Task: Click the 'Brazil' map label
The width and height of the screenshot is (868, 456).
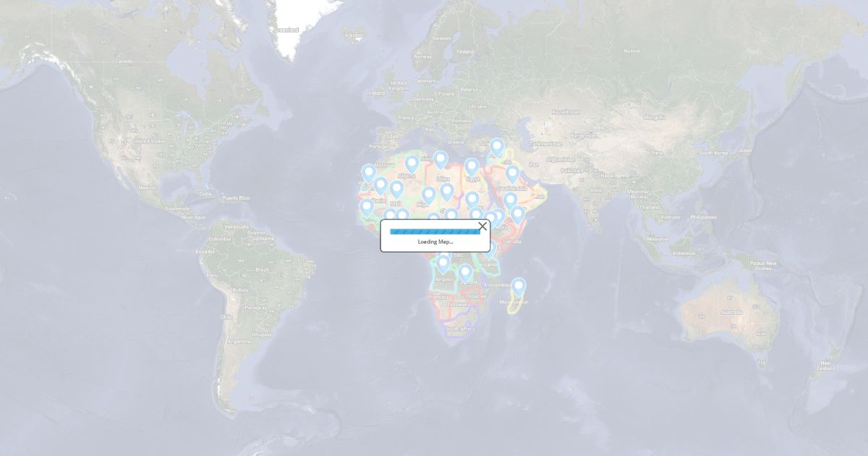Action: click(262, 269)
